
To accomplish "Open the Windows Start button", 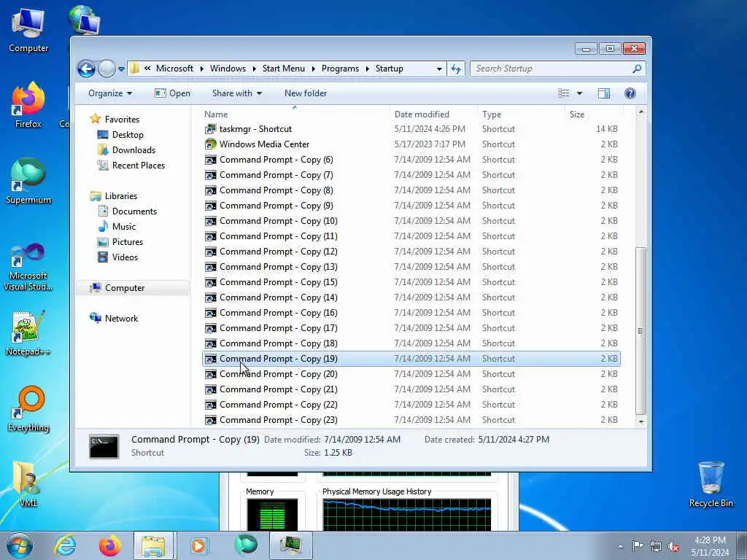I will click(x=20, y=545).
